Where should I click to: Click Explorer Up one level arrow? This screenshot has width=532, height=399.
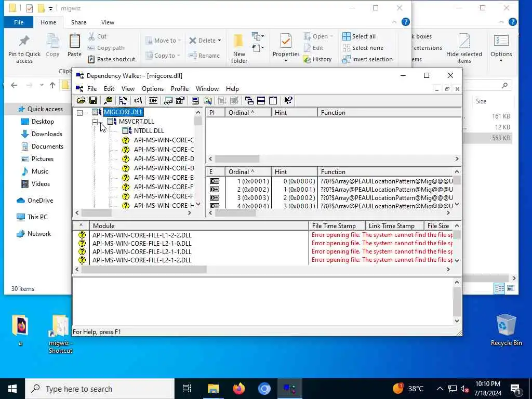(52, 85)
